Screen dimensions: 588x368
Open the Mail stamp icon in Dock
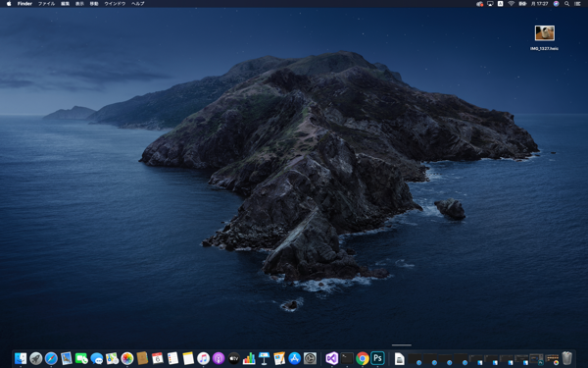coord(67,358)
